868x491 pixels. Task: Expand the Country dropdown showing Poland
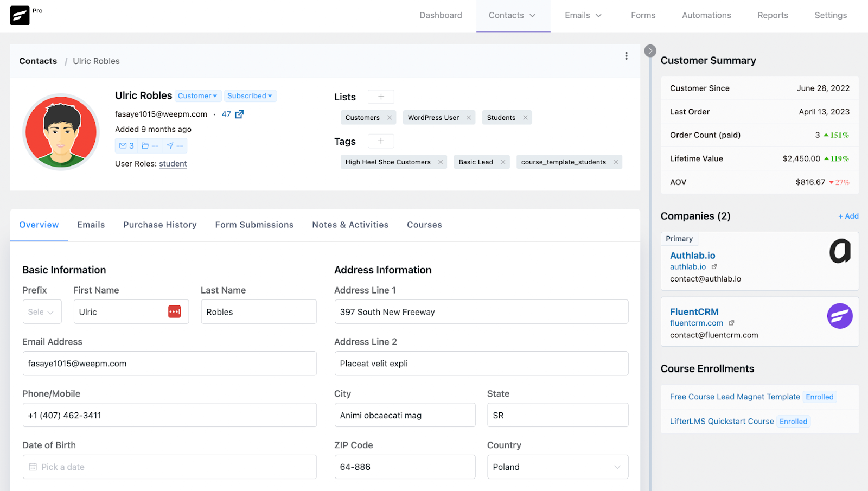557,467
